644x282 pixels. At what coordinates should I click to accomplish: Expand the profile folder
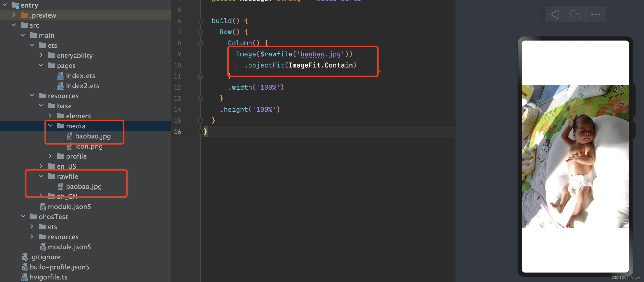point(50,156)
